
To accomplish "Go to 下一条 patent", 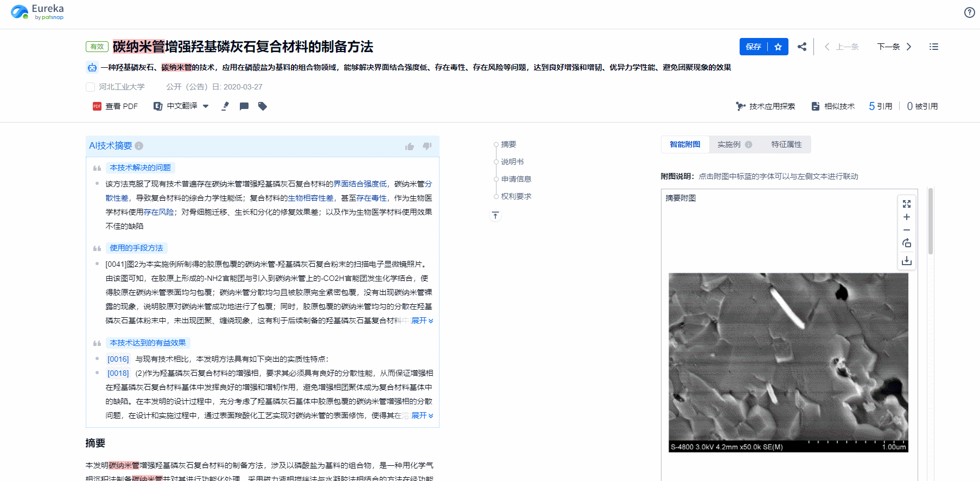I will click(x=894, y=47).
